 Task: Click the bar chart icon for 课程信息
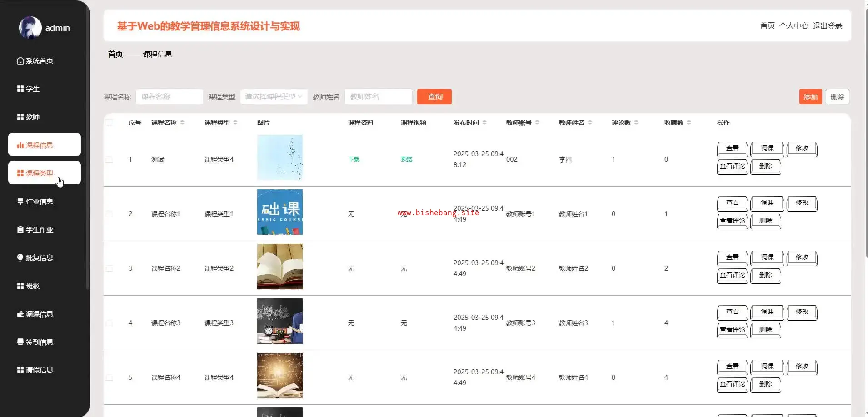(x=20, y=145)
